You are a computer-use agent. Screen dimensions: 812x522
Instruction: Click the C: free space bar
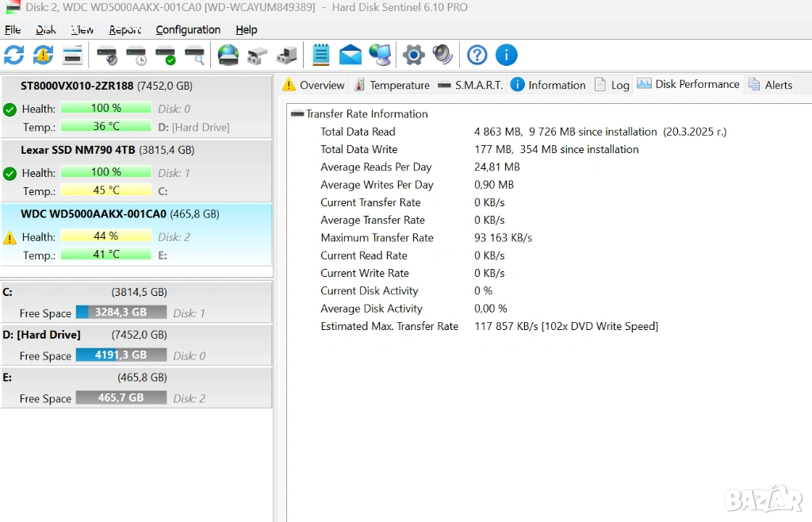point(121,313)
